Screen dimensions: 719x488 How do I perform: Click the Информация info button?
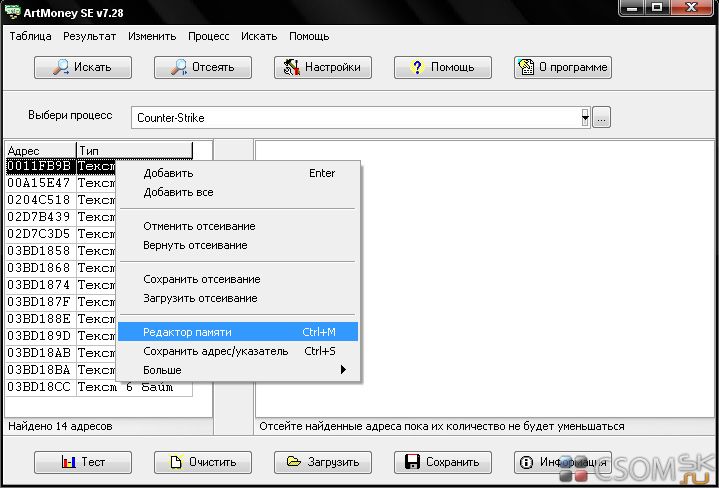[x=563, y=462]
